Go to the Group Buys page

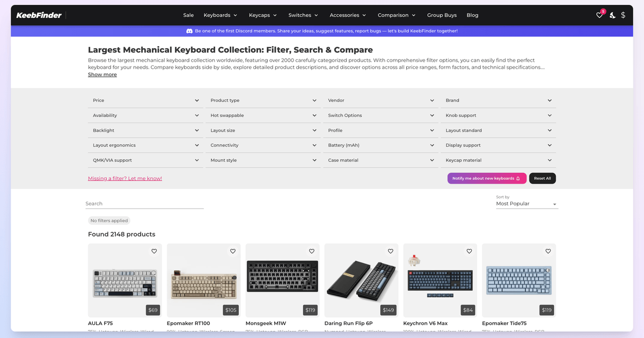(442, 15)
